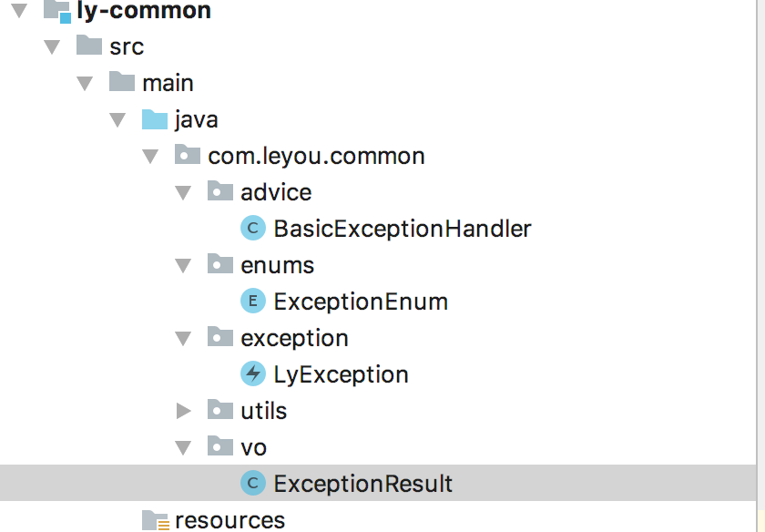Screen dimensions: 765x532
Task: Collapse the com.leyou.common package arrow
Action: point(151,156)
